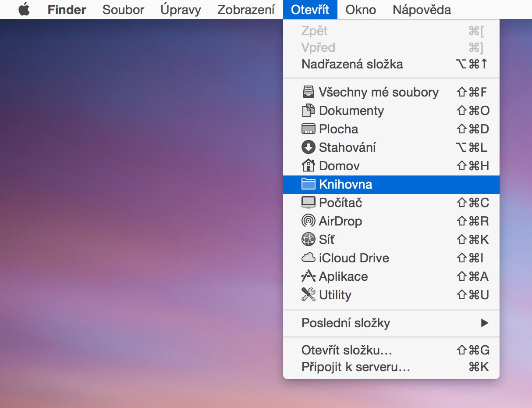The image size is (532, 408).
Task: Click the Domov house icon
Action: (x=309, y=165)
